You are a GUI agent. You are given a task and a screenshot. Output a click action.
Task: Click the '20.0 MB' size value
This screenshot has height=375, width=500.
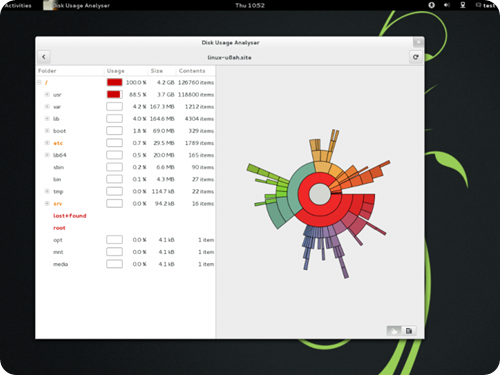click(x=164, y=155)
